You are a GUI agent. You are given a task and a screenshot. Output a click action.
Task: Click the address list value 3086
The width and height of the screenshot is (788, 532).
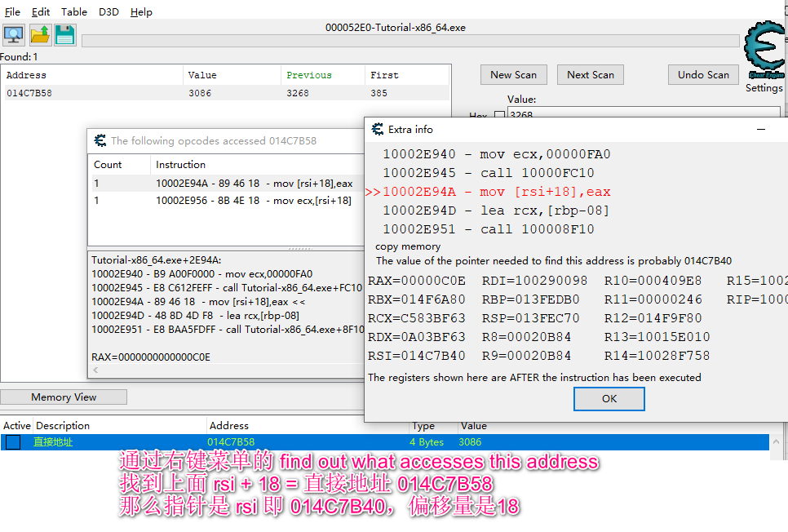point(470,442)
